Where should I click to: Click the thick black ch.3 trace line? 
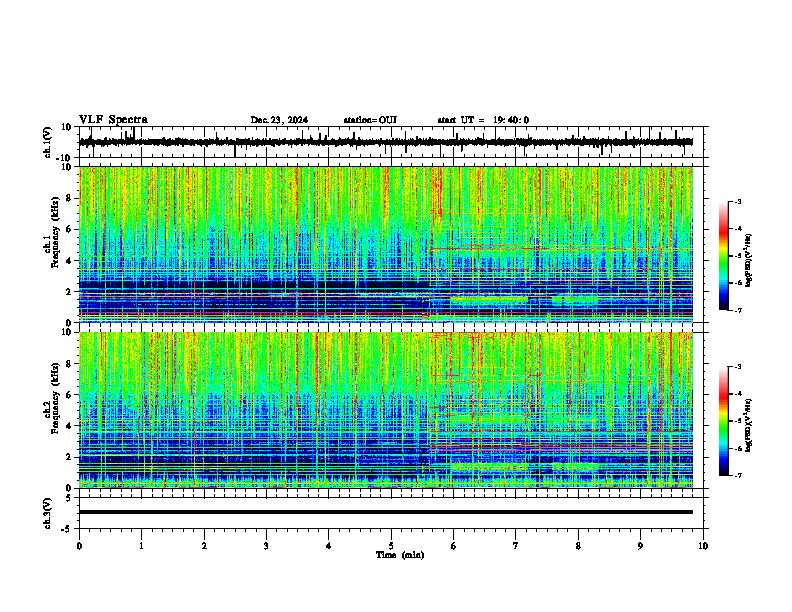click(x=385, y=512)
